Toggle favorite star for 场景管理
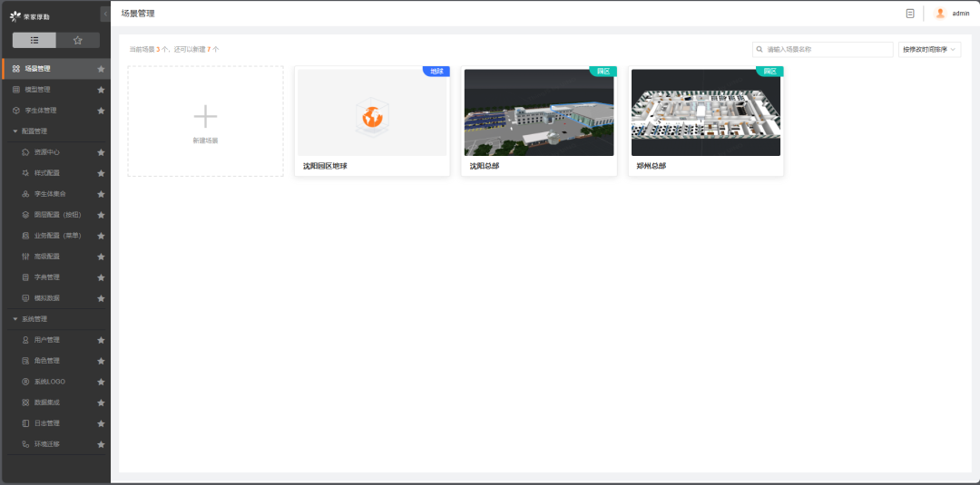Viewport: 980px width, 485px height. (x=101, y=69)
